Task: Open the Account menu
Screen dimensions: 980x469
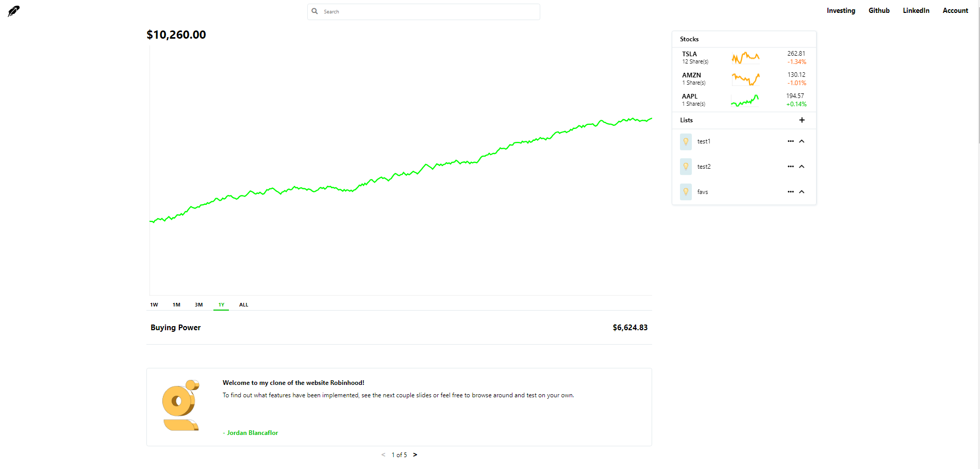Action: [955, 11]
